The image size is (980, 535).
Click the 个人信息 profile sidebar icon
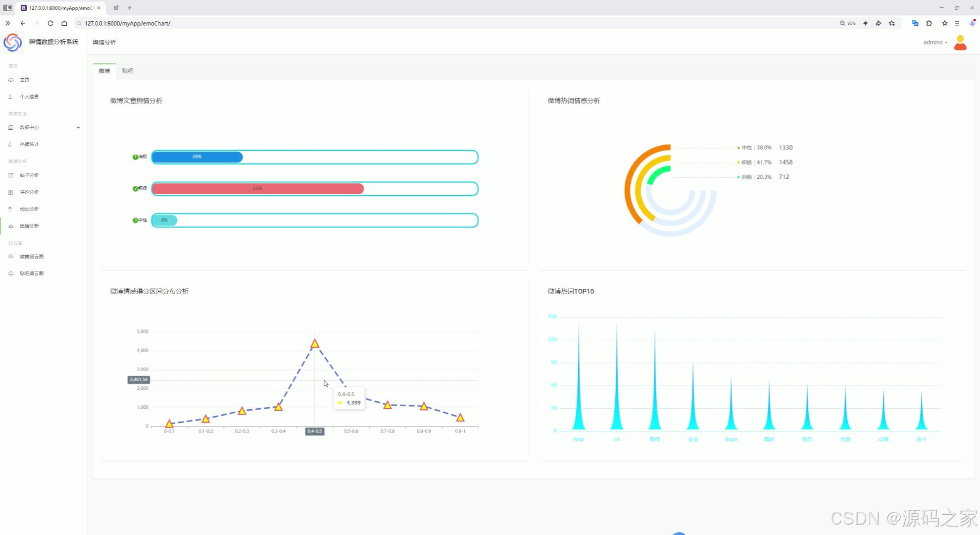click(11, 97)
